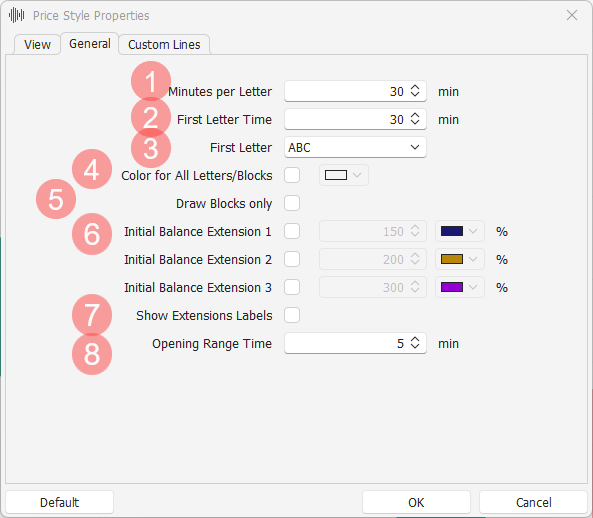Click the First Letter Time input field
The image size is (593, 518).
(355, 119)
